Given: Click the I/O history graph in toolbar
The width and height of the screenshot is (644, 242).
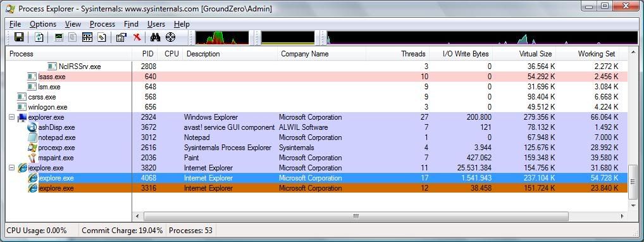Looking at the screenshot, I should point(483,37).
